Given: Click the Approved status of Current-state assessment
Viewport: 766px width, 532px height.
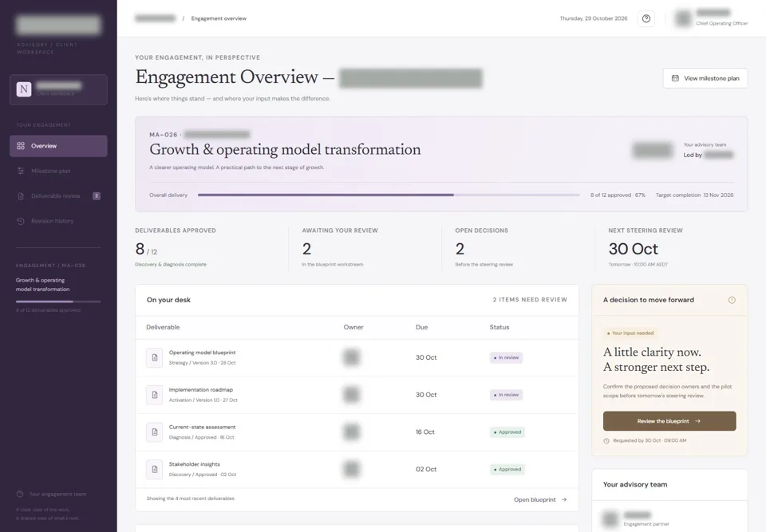Looking at the screenshot, I should 507,432.
